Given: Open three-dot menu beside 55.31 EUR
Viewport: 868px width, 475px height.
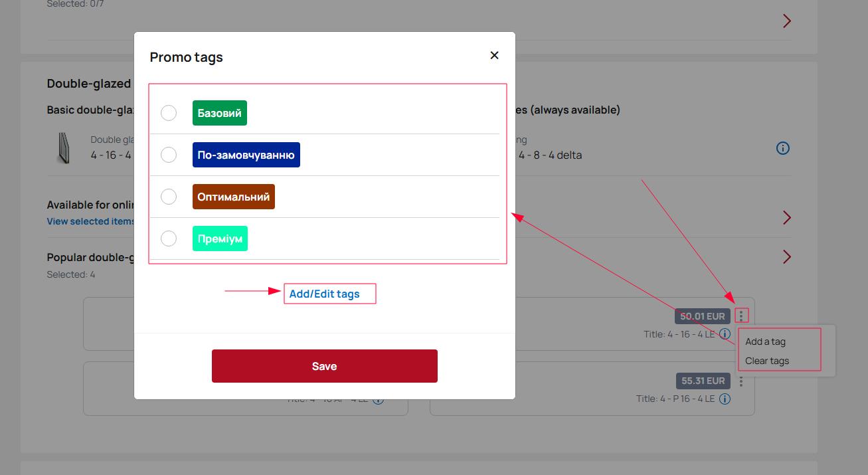Looking at the screenshot, I should tap(741, 381).
